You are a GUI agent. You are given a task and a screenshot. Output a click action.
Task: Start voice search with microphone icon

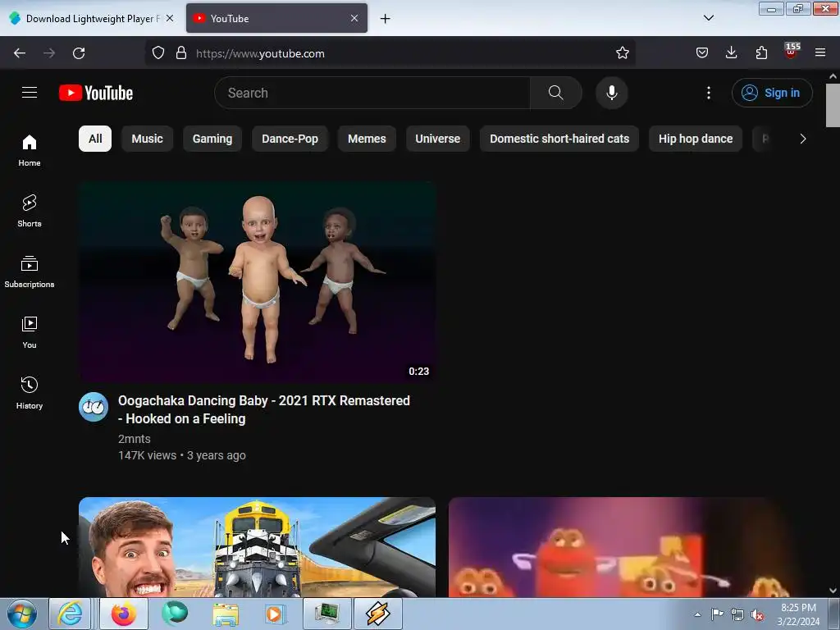(611, 93)
